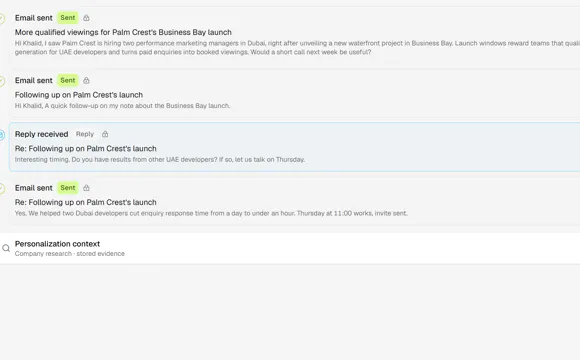Click the blue status circle on Reply received
This screenshot has height=360, width=580.
click(2, 135)
